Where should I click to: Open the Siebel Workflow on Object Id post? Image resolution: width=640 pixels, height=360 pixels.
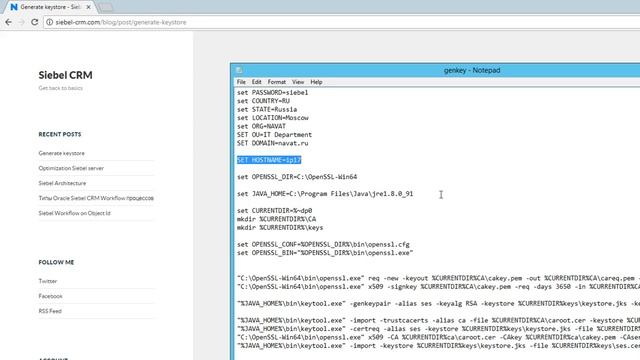[74, 213]
